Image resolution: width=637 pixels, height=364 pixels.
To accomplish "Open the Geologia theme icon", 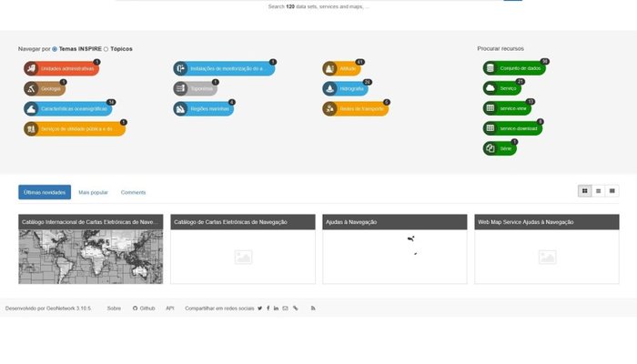I will (x=32, y=88).
